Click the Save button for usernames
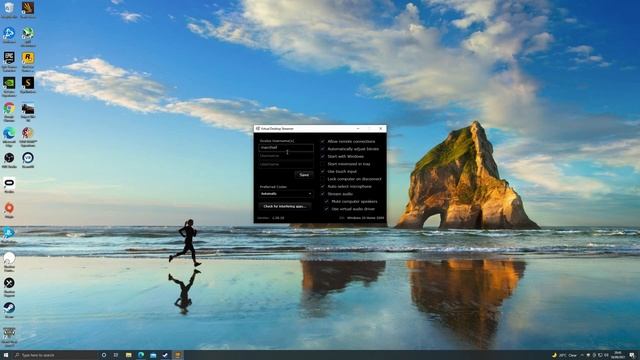 pos(304,175)
